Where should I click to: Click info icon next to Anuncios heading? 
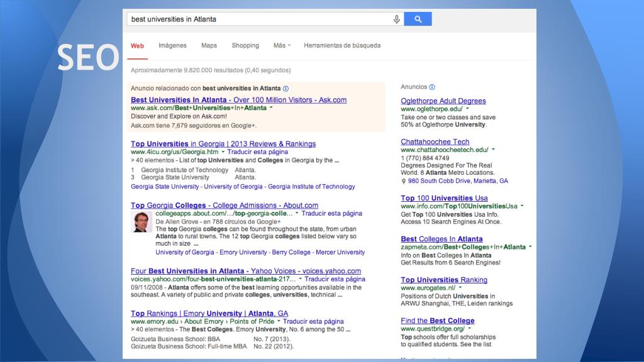[432, 87]
